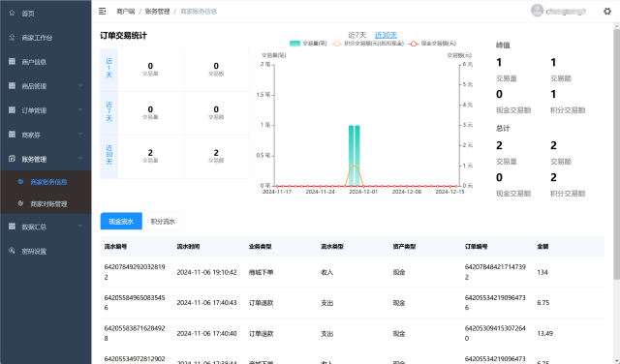This screenshot has width=620, height=364.
Task: Click the 订单交易统计 heading
Action: click(x=123, y=36)
